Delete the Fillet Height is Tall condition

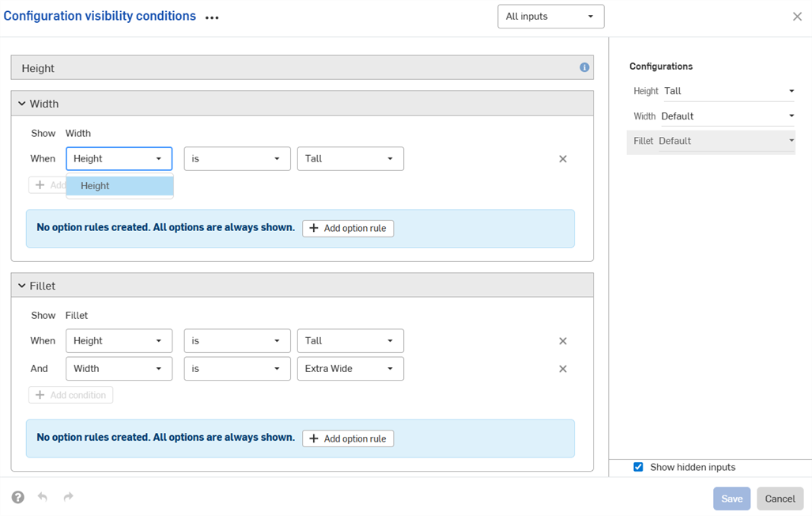(563, 341)
